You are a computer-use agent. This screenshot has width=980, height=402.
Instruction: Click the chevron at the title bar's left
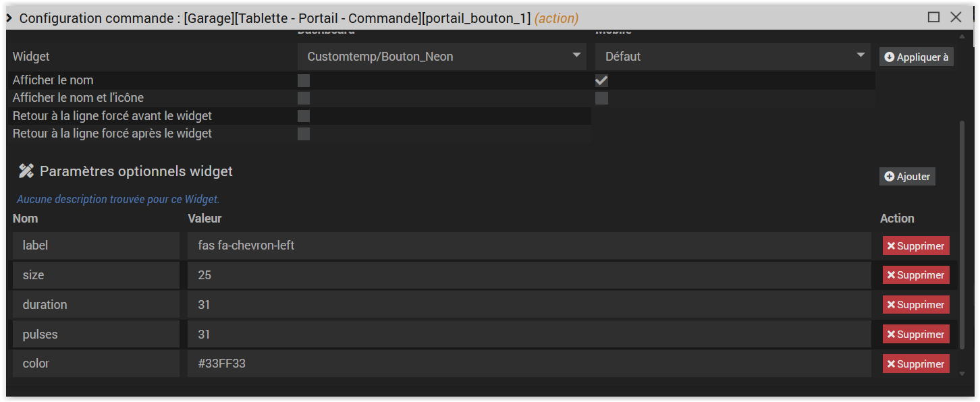[9, 18]
